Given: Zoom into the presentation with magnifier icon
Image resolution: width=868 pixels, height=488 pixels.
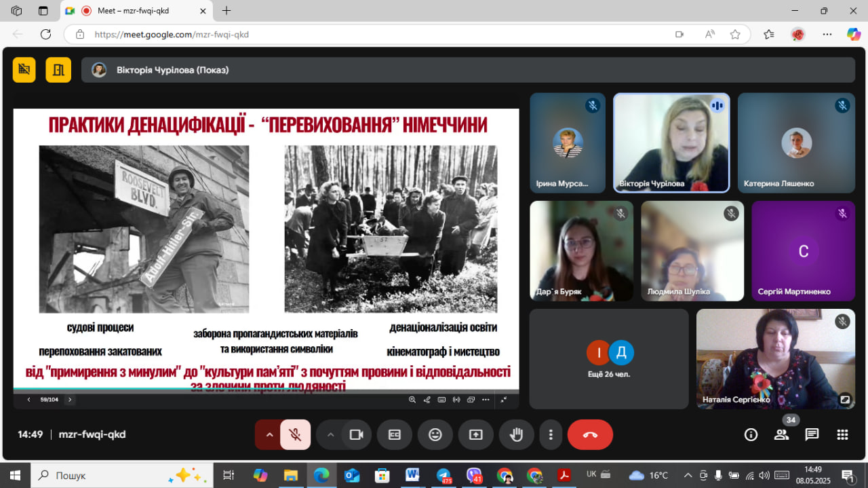Looking at the screenshot, I should [412, 400].
